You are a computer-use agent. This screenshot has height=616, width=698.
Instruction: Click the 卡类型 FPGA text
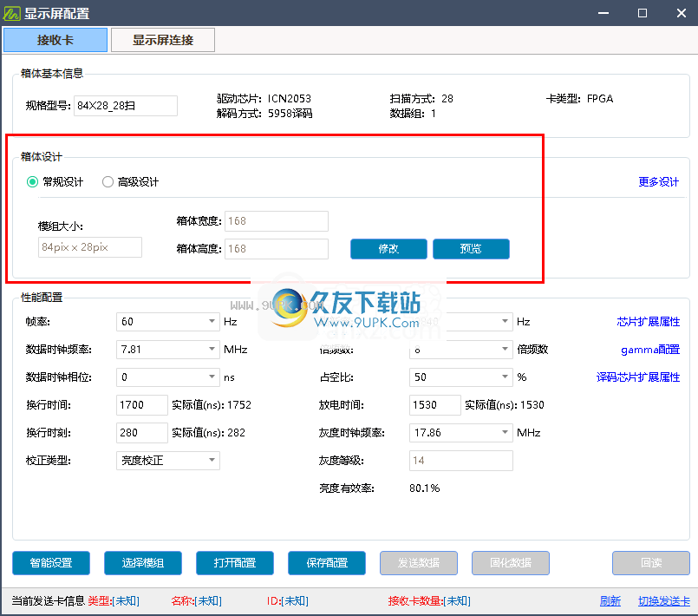click(579, 98)
